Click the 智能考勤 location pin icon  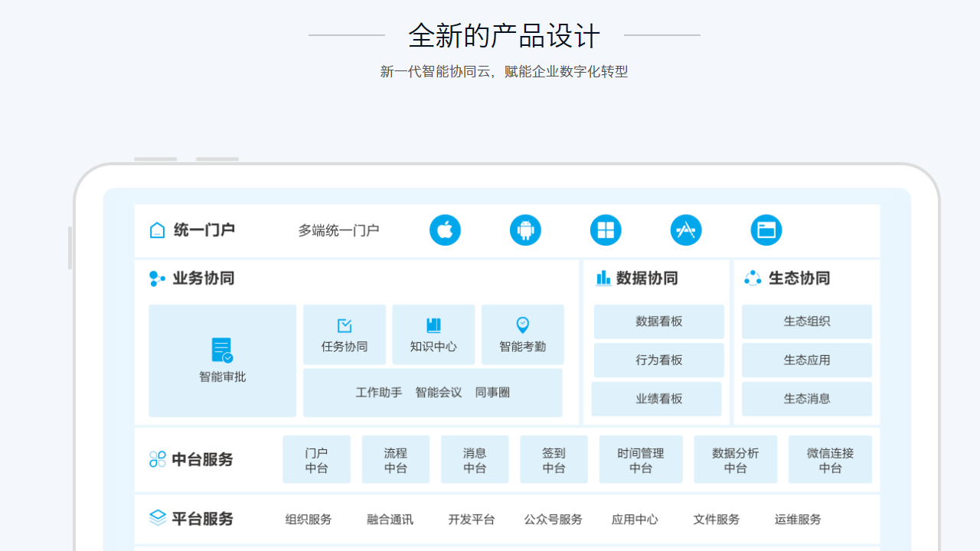click(x=522, y=325)
